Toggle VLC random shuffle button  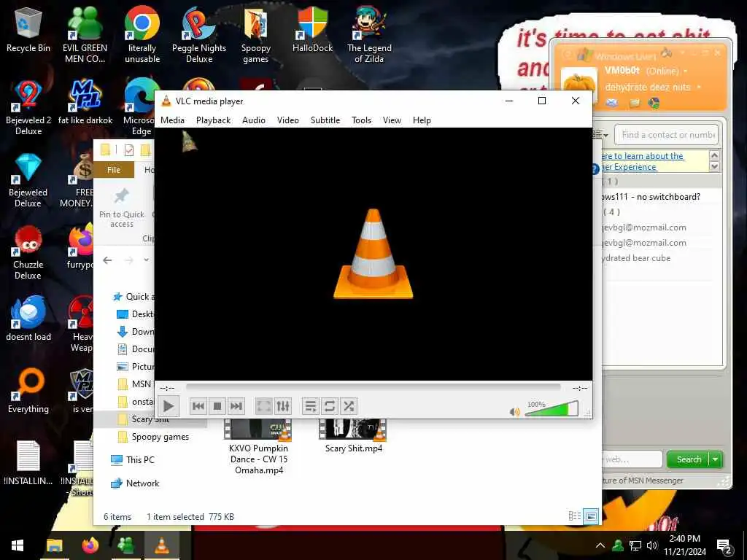click(x=349, y=406)
